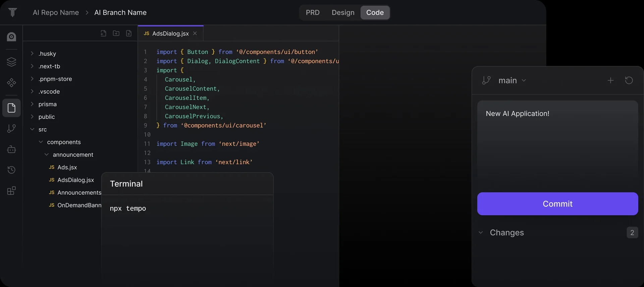Collapse the Changes section

click(x=481, y=232)
